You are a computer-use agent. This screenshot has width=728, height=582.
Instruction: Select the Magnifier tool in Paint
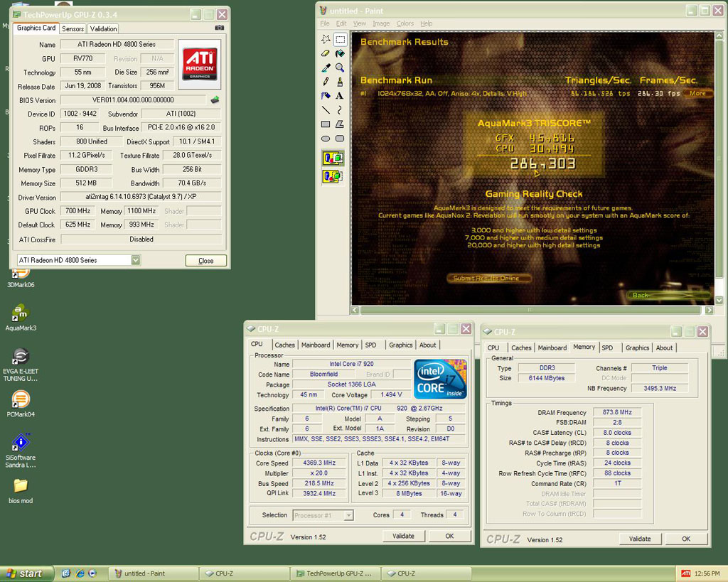340,68
